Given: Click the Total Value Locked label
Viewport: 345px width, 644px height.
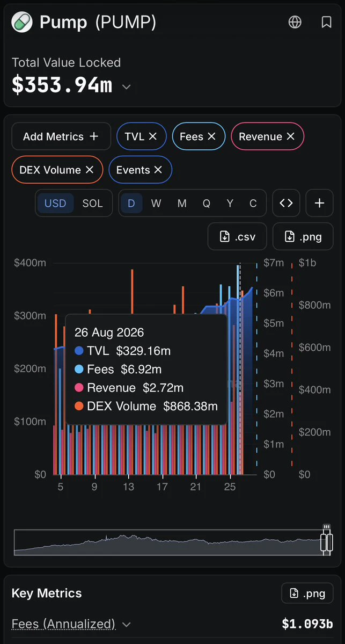Looking at the screenshot, I should click(x=66, y=62).
